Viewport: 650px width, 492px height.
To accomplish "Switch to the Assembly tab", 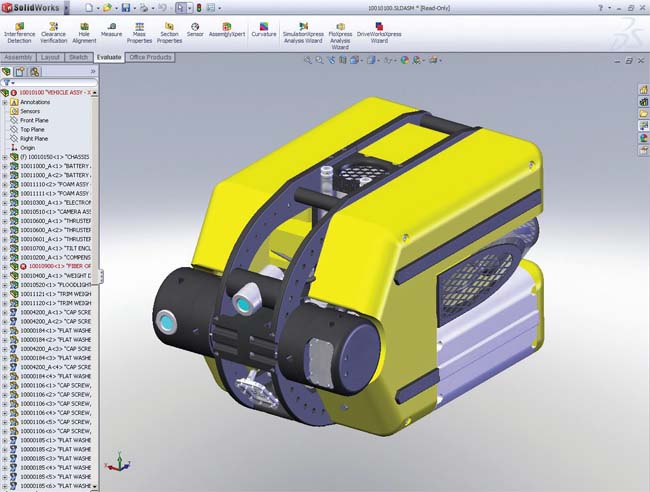I will click(18, 57).
